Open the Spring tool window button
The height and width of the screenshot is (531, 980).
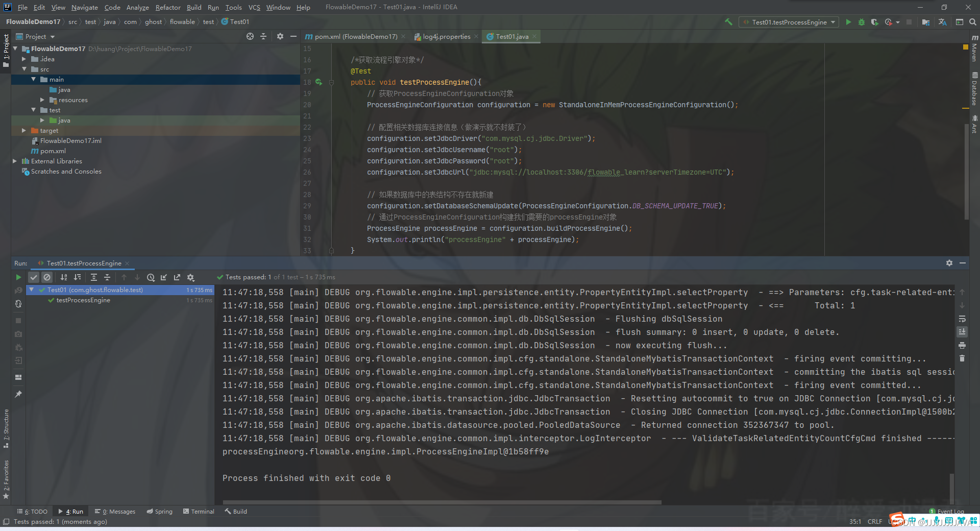click(159, 511)
